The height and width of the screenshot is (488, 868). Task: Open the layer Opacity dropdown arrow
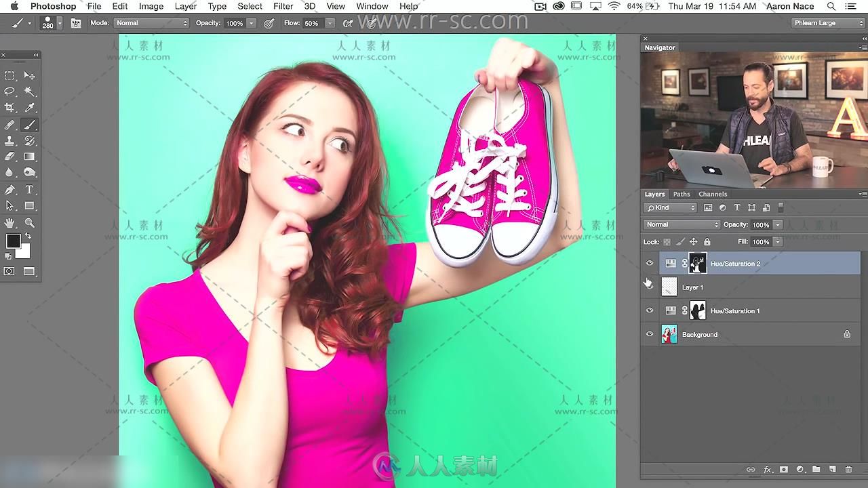click(778, 224)
